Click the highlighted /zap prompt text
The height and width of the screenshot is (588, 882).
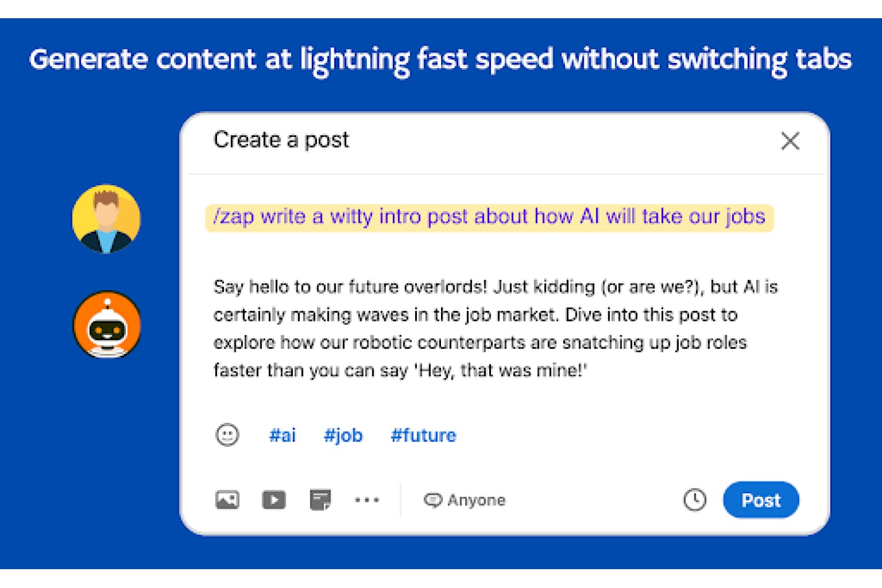489,217
